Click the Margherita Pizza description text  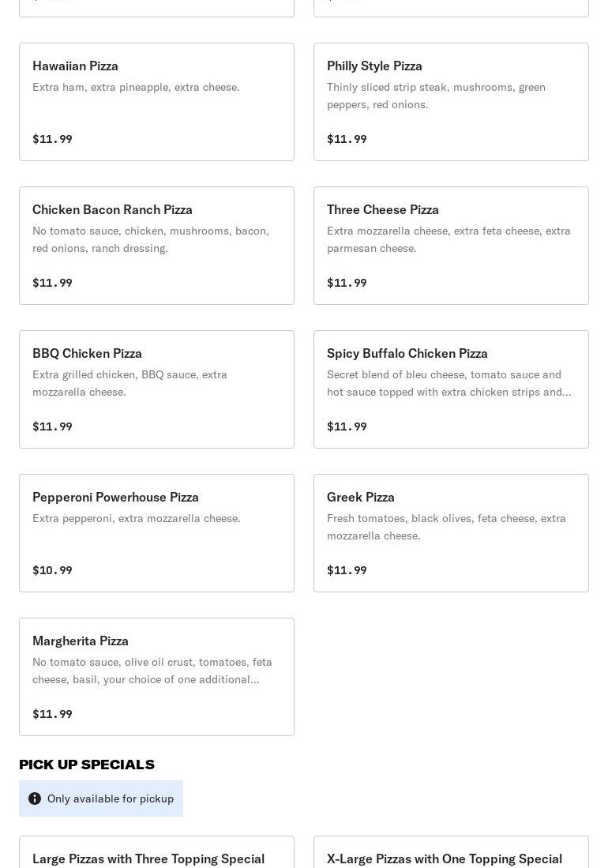(x=152, y=671)
